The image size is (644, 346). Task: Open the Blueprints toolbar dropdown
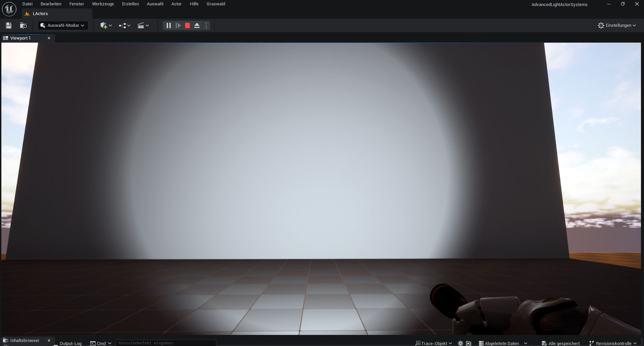pyautogui.click(x=124, y=25)
